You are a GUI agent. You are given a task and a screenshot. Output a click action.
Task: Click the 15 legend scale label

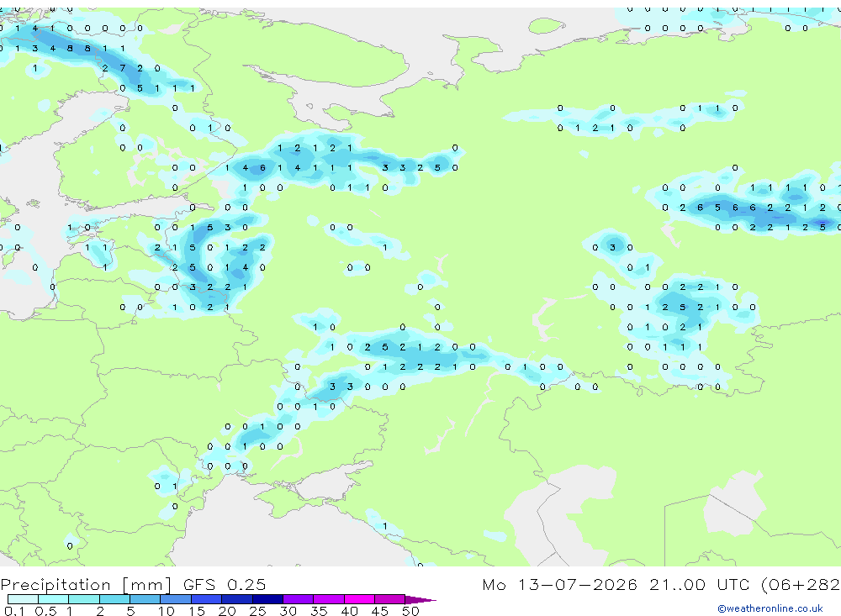pyautogui.click(x=197, y=611)
